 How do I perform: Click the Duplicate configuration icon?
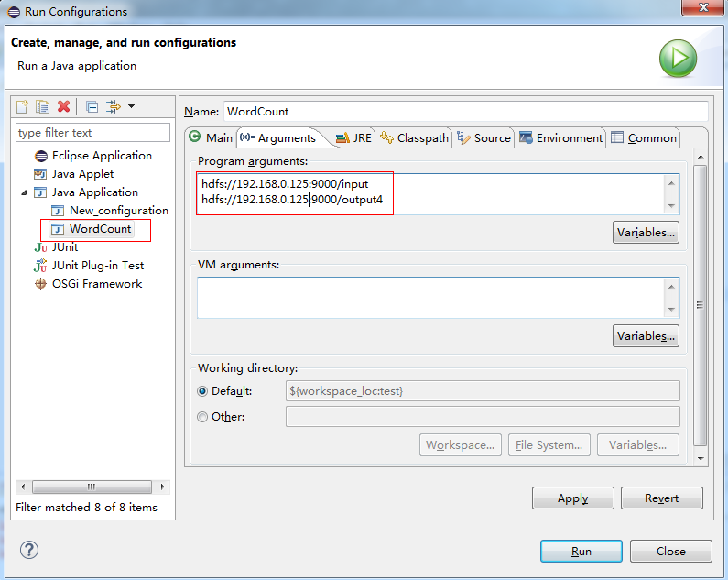[x=42, y=107]
